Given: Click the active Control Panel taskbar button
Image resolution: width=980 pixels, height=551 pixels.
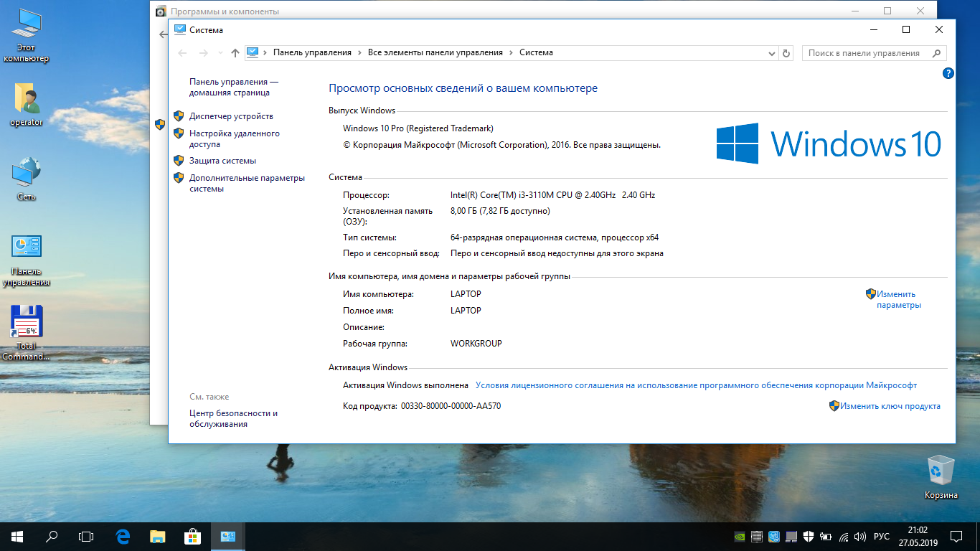Looking at the screenshot, I should click(227, 536).
